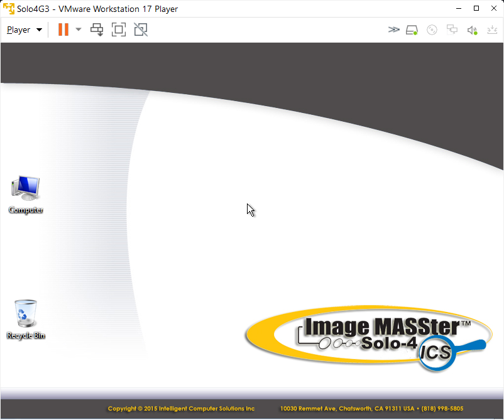Click the VMware window title bar icon

9,9
